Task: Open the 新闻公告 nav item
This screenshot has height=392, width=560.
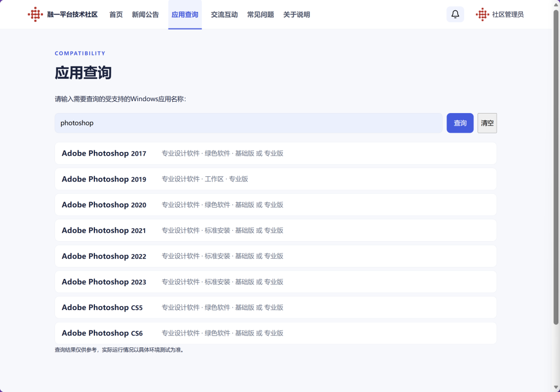Action: pos(145,15)
